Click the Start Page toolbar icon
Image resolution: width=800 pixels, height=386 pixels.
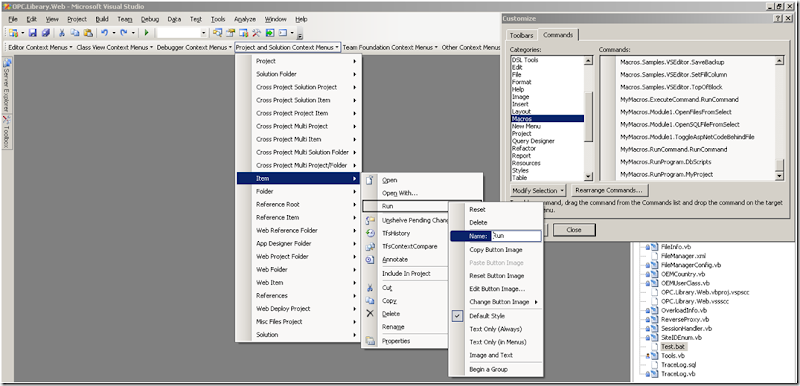tap(269, 33)
